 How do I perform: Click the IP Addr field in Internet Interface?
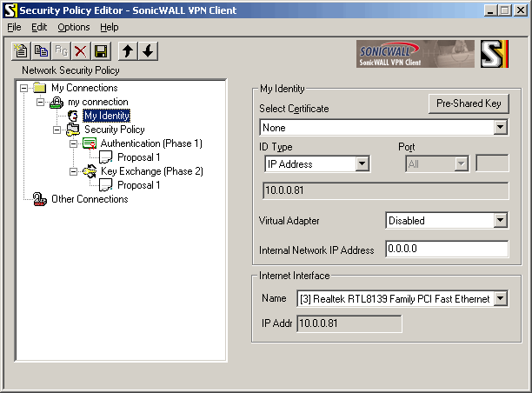click(x=349, y=323)
